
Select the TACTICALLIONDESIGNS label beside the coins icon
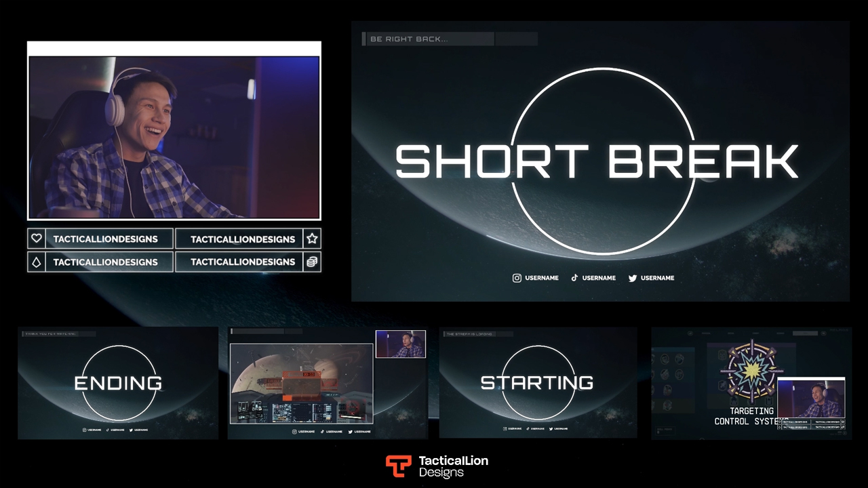pos(243,262)
